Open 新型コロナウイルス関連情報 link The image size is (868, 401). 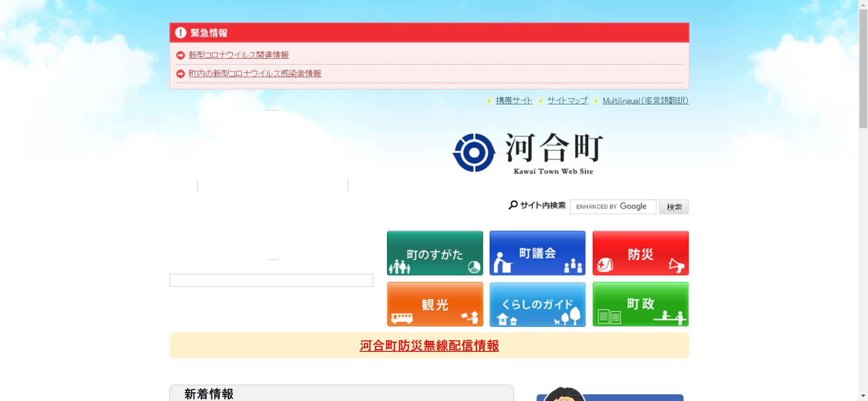point(238,55)
